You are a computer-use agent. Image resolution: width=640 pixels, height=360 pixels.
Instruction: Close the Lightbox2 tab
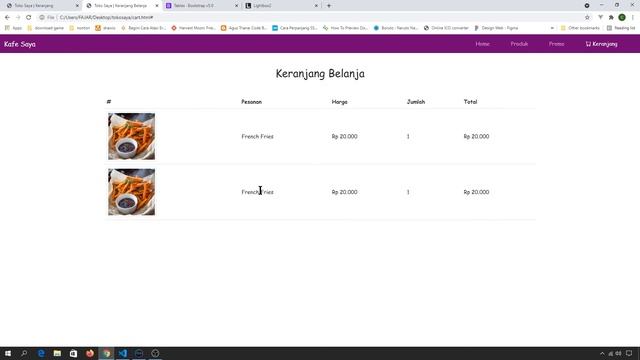[x=316, y=6]
